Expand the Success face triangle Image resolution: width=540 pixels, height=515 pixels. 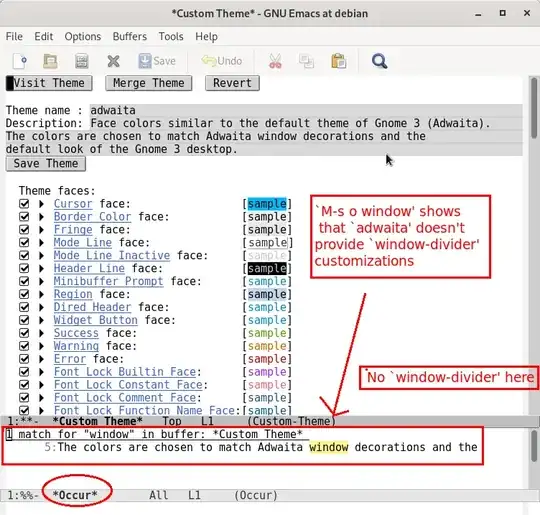(x=41, y=333)
